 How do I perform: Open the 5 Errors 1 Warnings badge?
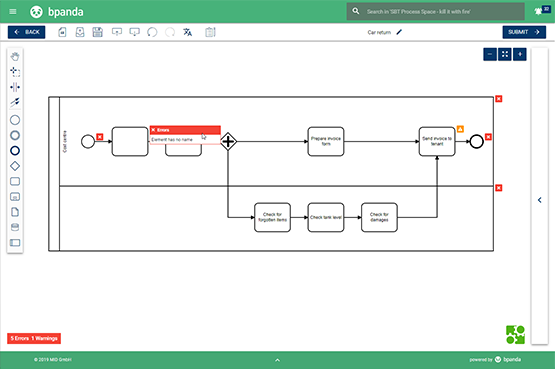pos(34,338)
